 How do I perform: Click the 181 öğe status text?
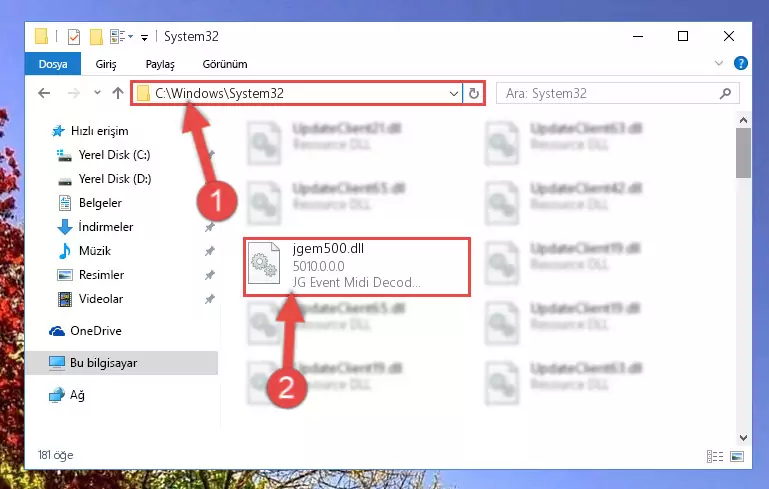55,455
